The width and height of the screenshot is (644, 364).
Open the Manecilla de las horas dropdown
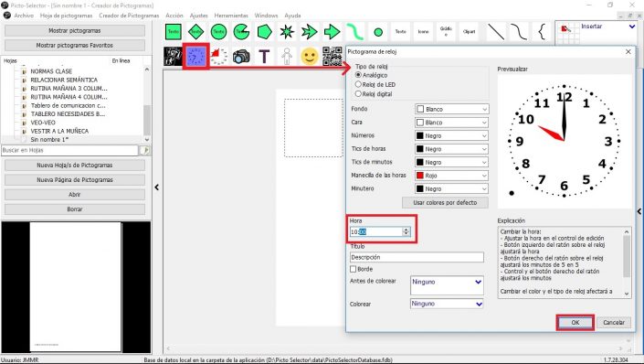pos(452,176)
